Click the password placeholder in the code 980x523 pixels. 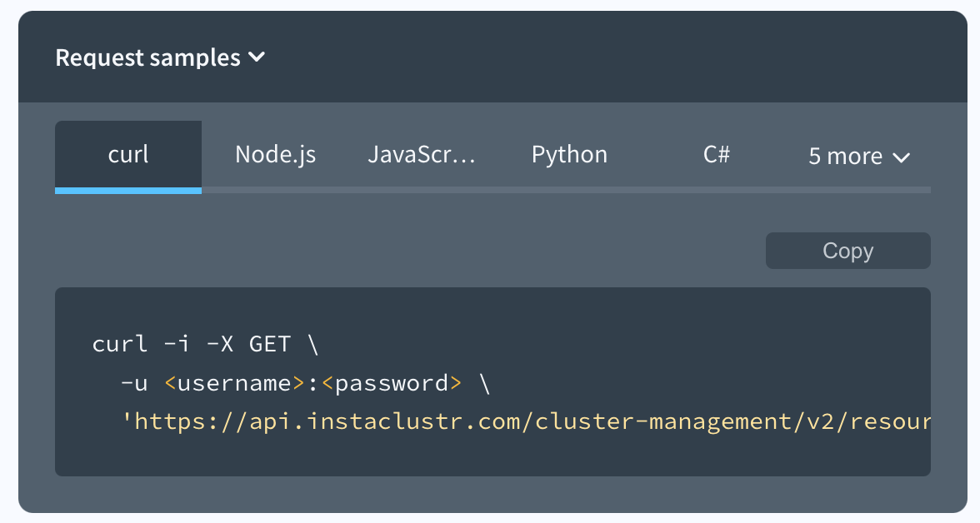tap(393, 382)
